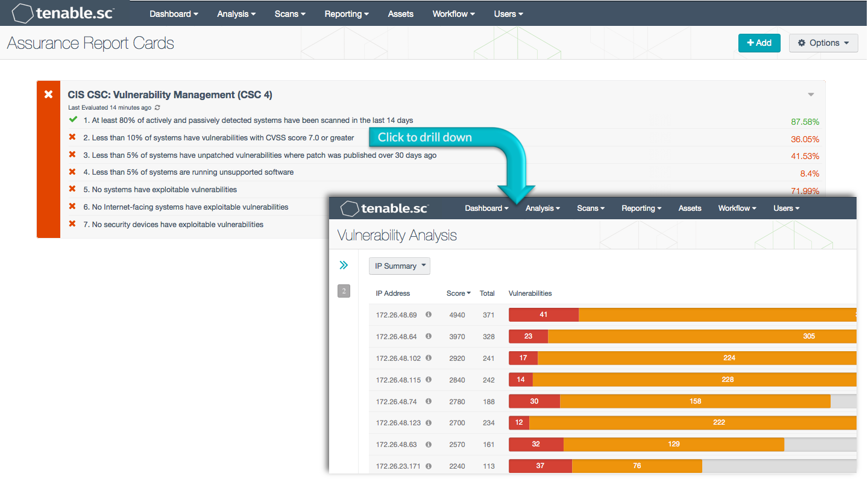The width and height of the screenshot is (868, 494).
Task: Click info icon next to 172.26.48.123
Action: pos(429,423)
